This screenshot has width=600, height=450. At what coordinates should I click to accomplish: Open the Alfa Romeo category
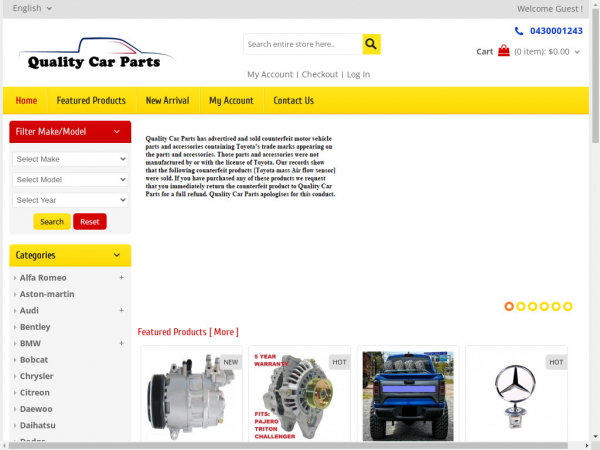pyautogui.click(x=43, y=277)
